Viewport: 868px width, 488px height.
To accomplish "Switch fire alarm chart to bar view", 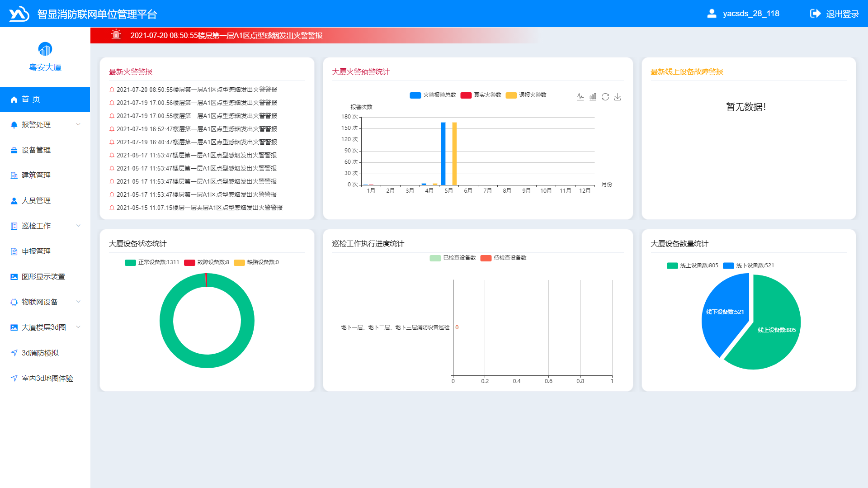I will coord(593,97).
